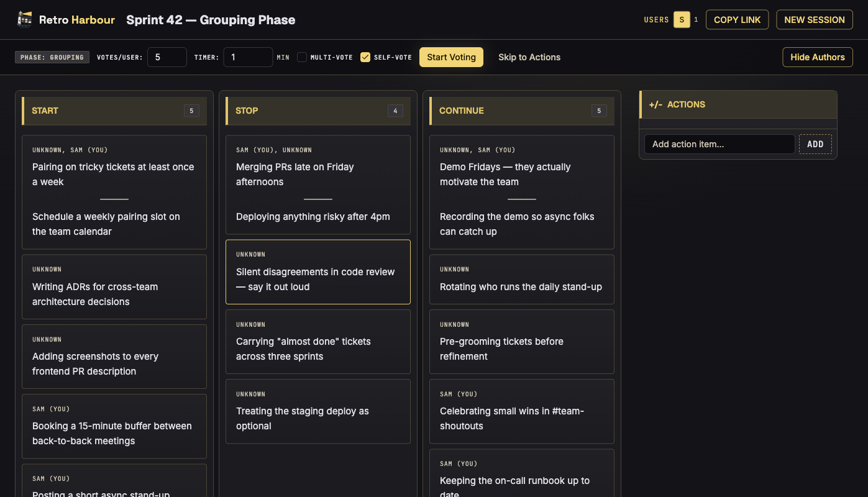Click the S user avatar badge

(x=682, y=20)
